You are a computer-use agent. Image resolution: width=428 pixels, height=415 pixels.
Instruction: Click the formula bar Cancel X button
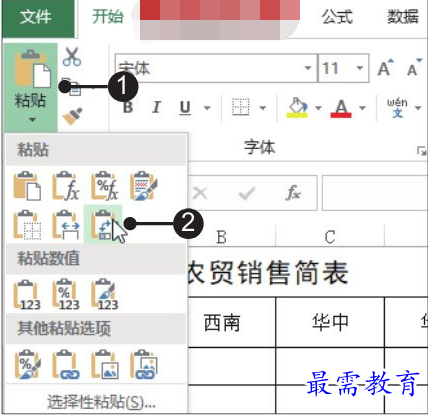(200, 193)
